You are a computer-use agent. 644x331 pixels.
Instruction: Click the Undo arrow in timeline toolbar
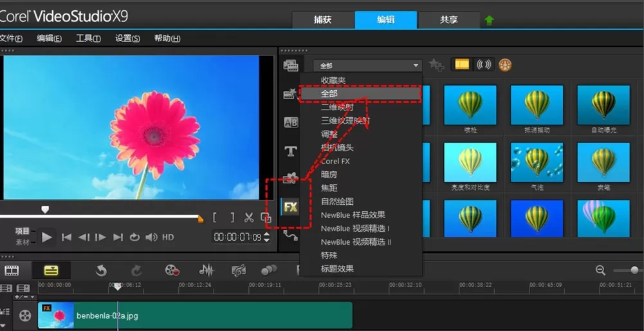pyautogui.click(x=101, y=270)
